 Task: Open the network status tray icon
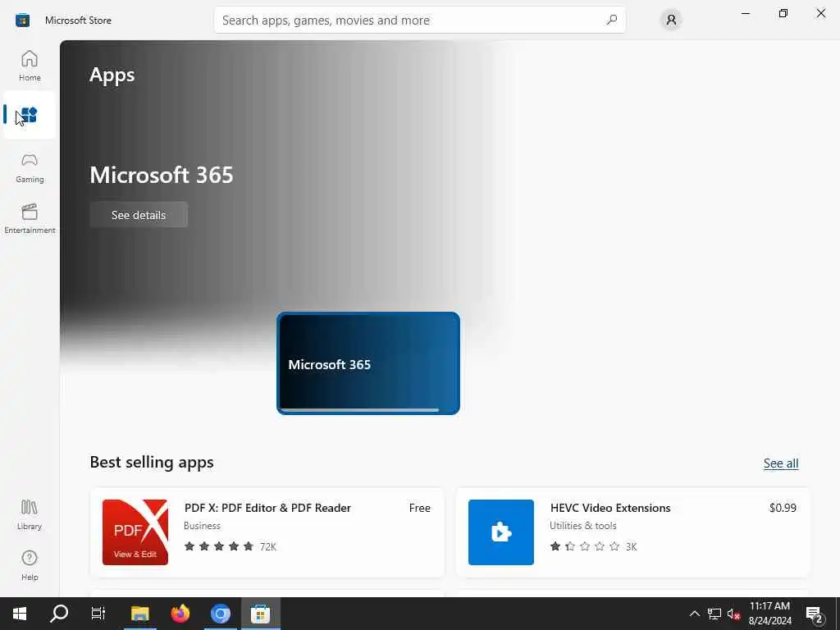point(714,614)
